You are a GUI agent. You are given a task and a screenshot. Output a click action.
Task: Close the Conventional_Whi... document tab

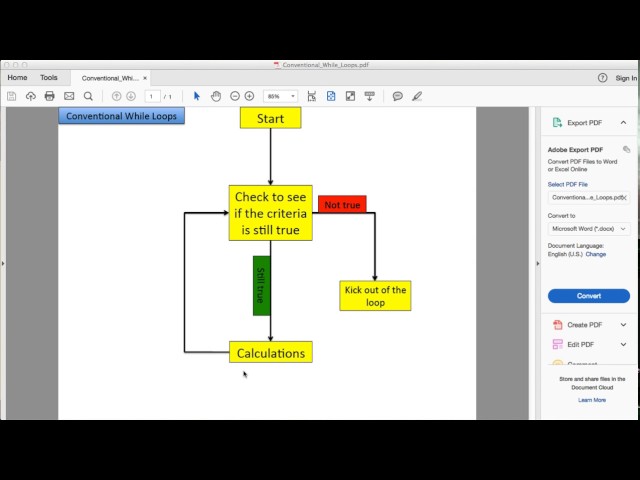point(145,78)
